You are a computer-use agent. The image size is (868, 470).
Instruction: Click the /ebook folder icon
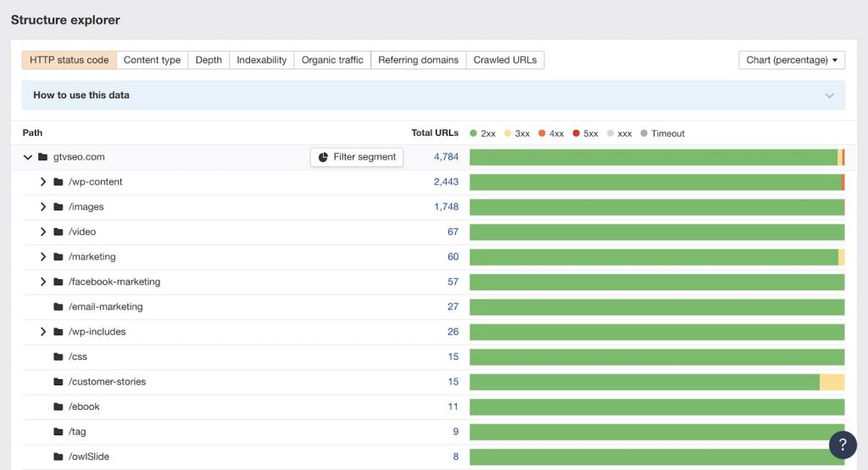pos(58,407)
